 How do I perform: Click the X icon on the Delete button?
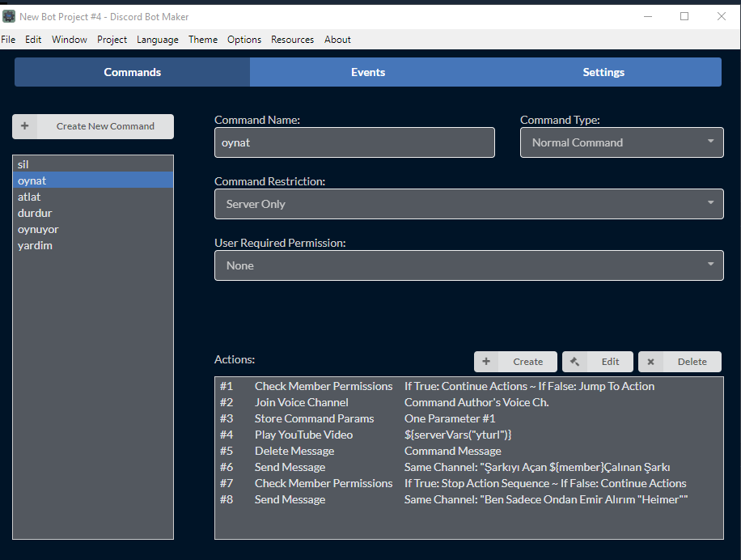pyautogui.click(x=650, y=362)
